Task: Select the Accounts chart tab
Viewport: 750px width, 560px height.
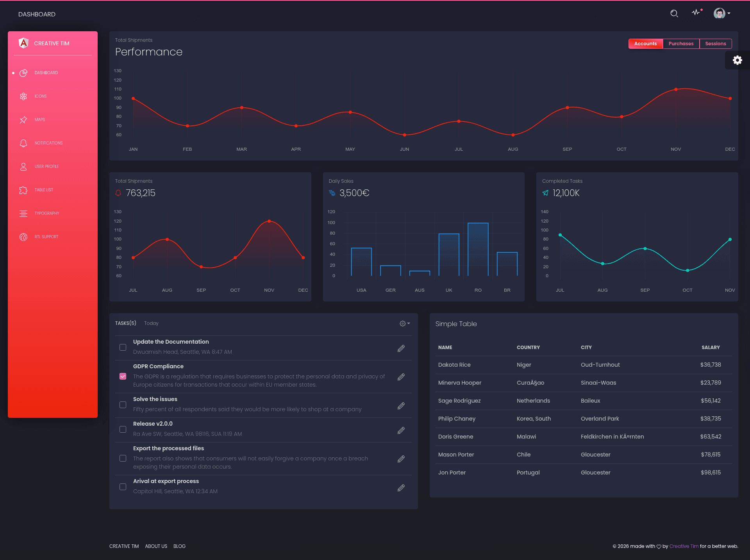Action: tap(645, 44)
